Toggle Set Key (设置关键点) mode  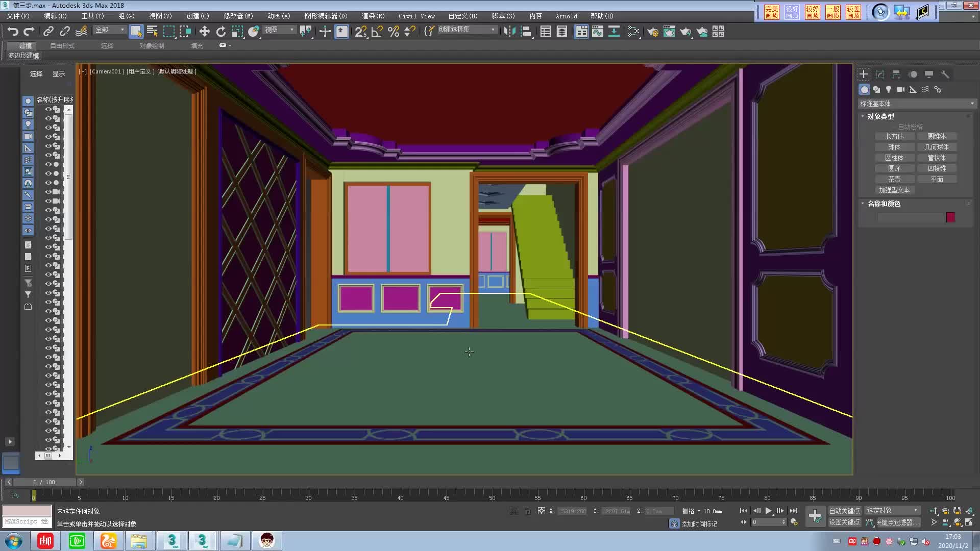coord(844,522)
